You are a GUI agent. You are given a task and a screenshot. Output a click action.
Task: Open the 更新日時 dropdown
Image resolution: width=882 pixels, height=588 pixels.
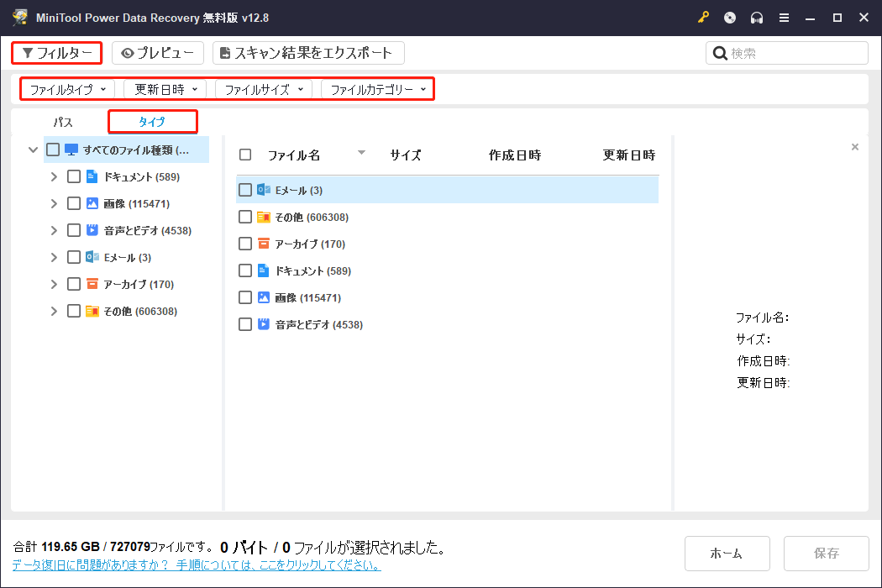[x=165, y=88]
